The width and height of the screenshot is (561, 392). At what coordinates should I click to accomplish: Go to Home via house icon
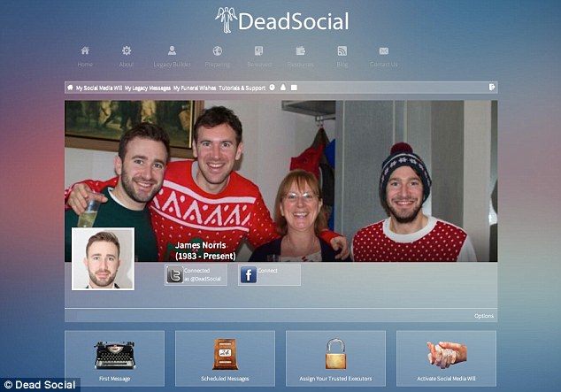coord(85,50)
